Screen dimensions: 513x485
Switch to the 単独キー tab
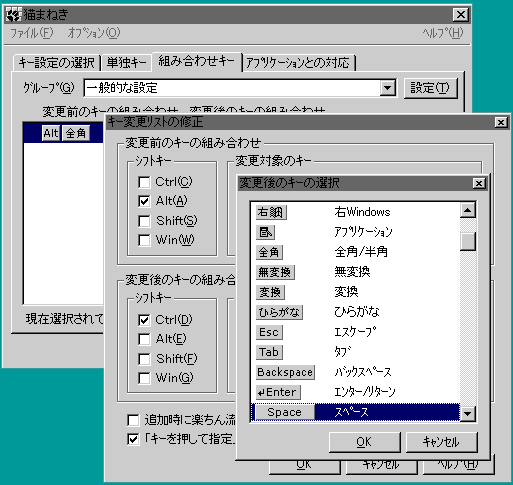[126, 63]
